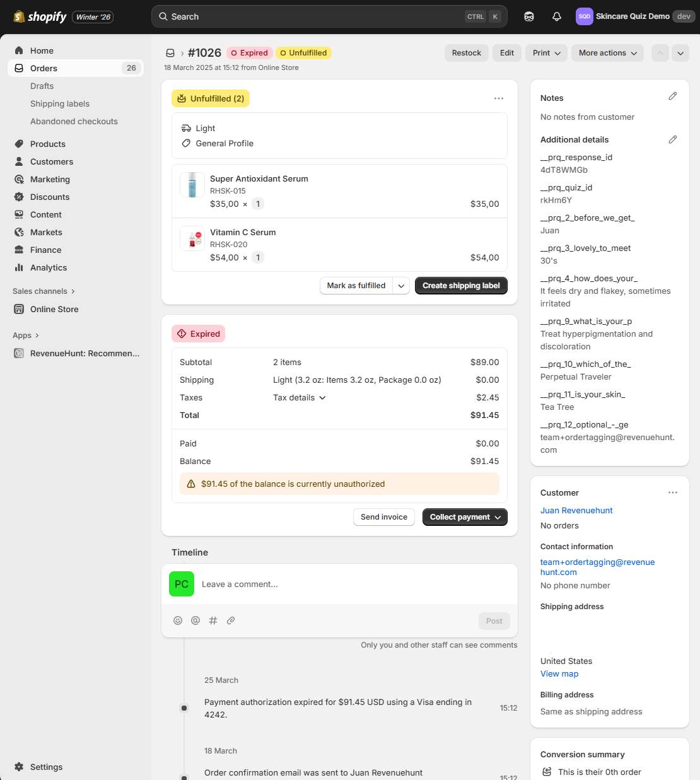Image resolution: width=700 pixels, height=780 pixels.
Task: Open the Mark as fulfilled dropdown arrow
Action: click(402, 286)
